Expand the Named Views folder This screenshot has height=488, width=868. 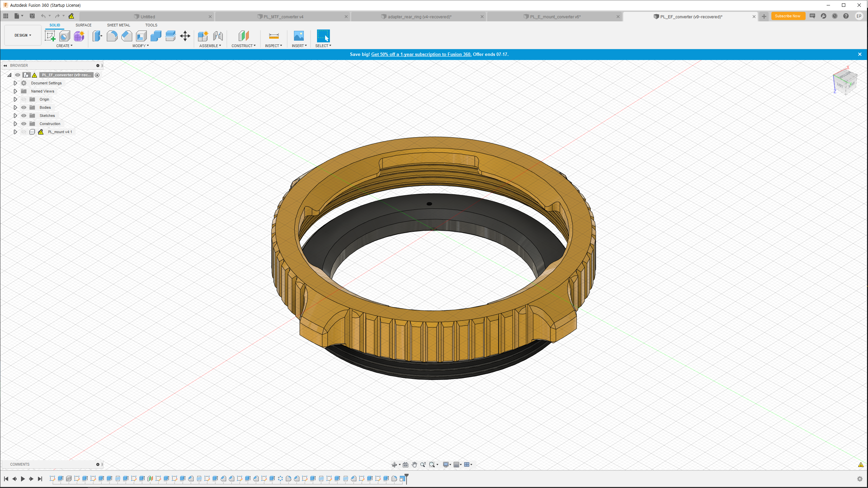(x=15, y=91)
